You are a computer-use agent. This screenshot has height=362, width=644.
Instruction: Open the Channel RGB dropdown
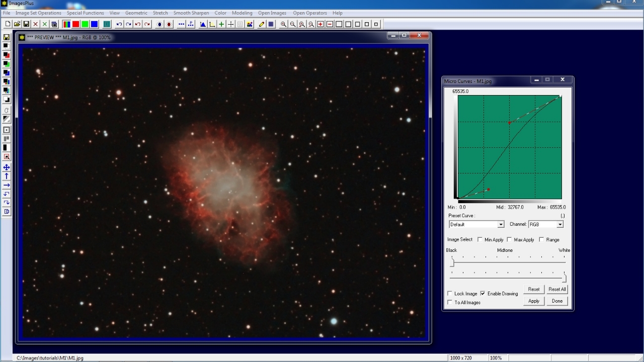pyautogui.click(x=560, y=224)
